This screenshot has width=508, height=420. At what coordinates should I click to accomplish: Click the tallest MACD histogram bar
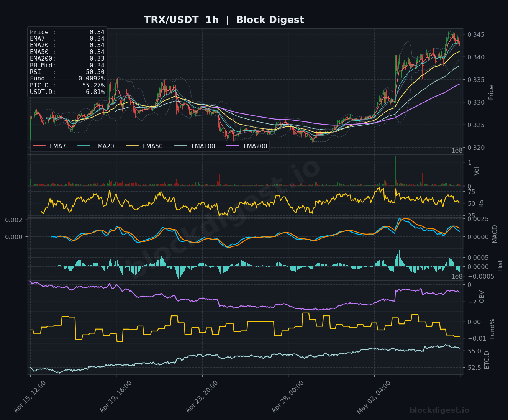coord(399,259)
